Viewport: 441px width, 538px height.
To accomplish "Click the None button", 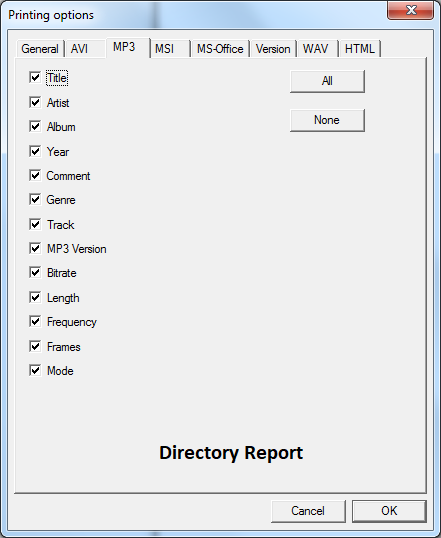I will (x=327, y=120).
